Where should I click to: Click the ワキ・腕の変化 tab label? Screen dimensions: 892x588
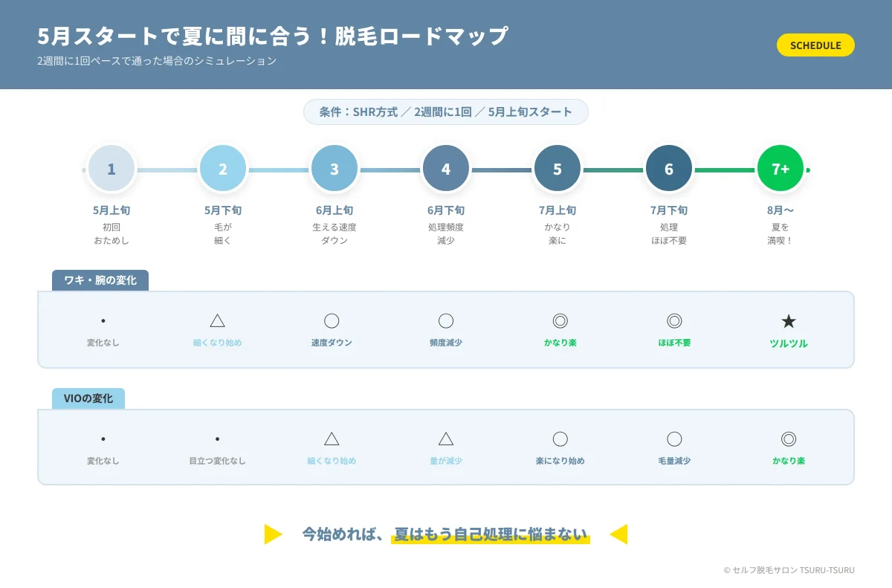100,280
